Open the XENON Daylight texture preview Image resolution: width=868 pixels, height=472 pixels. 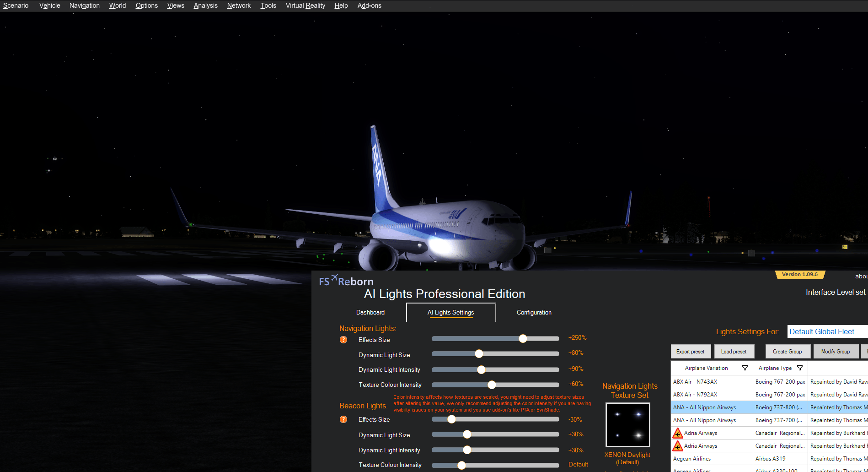click(627, 424)
